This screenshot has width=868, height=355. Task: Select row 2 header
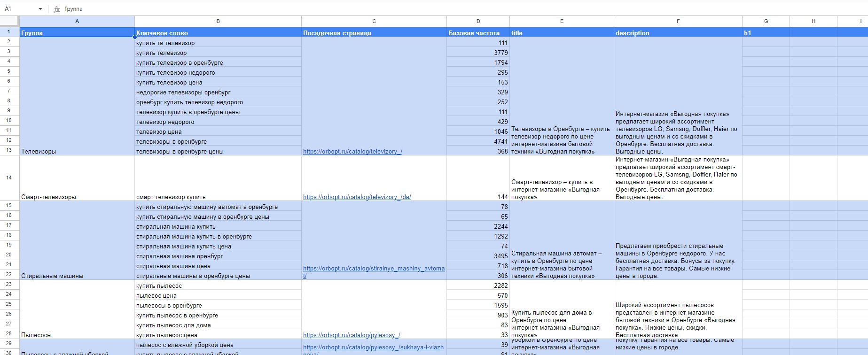9,42
